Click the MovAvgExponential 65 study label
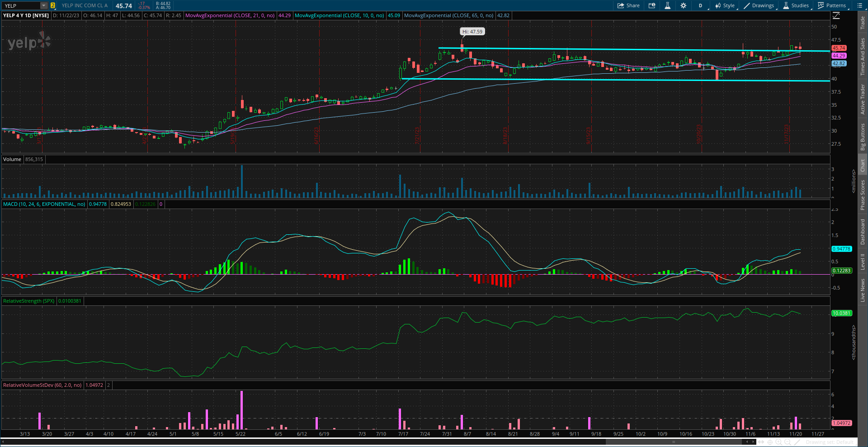868x447 pixels. pyautogui.click(x=448, y=15)
